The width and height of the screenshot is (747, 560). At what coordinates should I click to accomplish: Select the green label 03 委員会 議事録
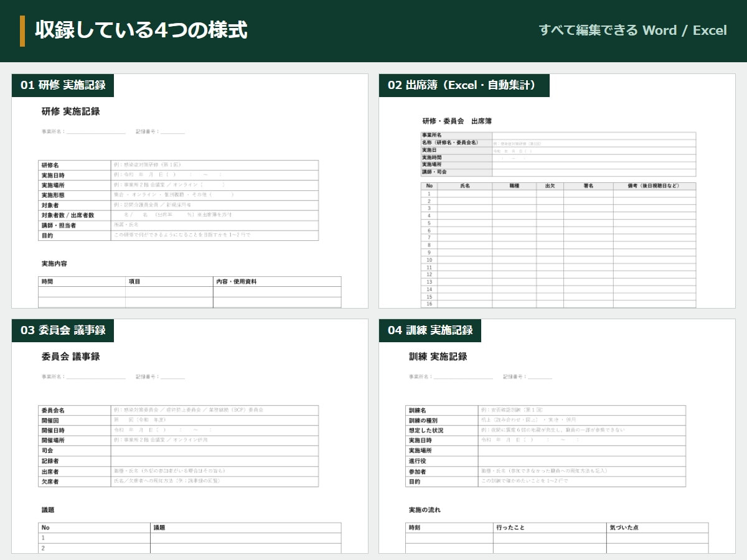pos(63,330)
